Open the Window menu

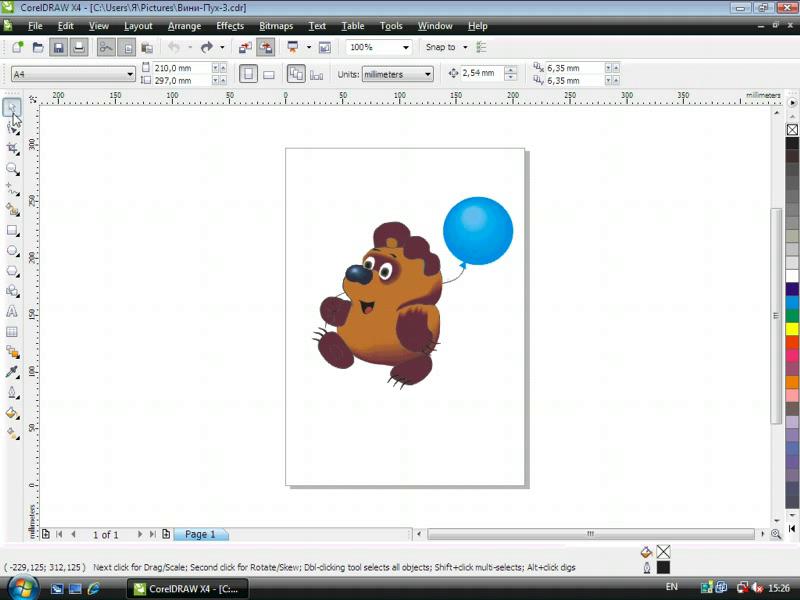coord(435,26)
